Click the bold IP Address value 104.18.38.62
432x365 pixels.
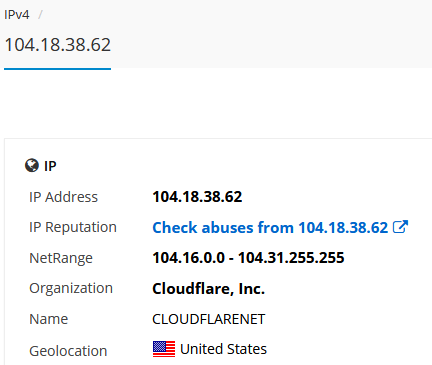point(197,197)
